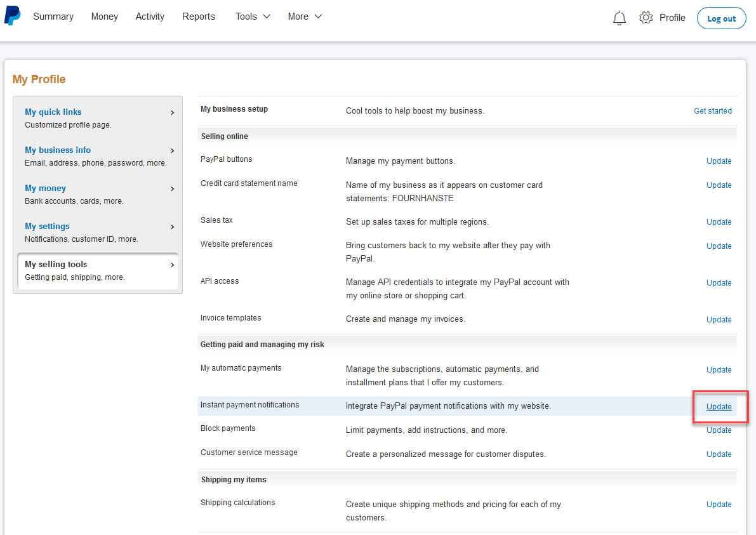Open the Summary page
This screenshot has height=535, width=756.
point(53,17)
